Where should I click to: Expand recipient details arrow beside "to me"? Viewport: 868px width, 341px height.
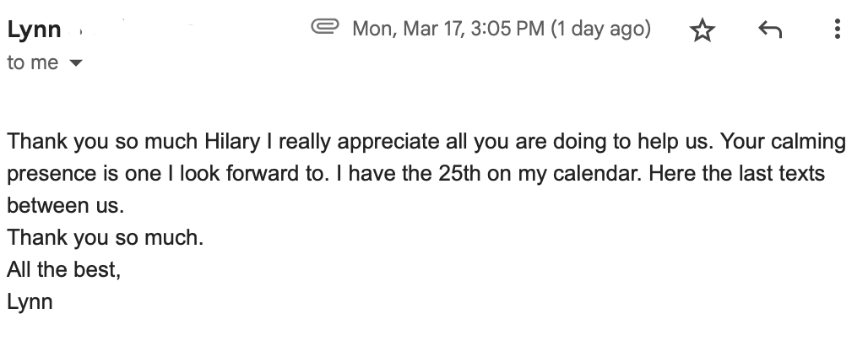tap(77, 63)
